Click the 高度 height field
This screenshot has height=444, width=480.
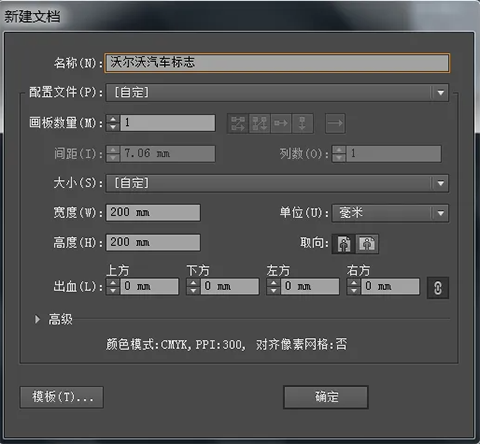(x=153, y=242)
